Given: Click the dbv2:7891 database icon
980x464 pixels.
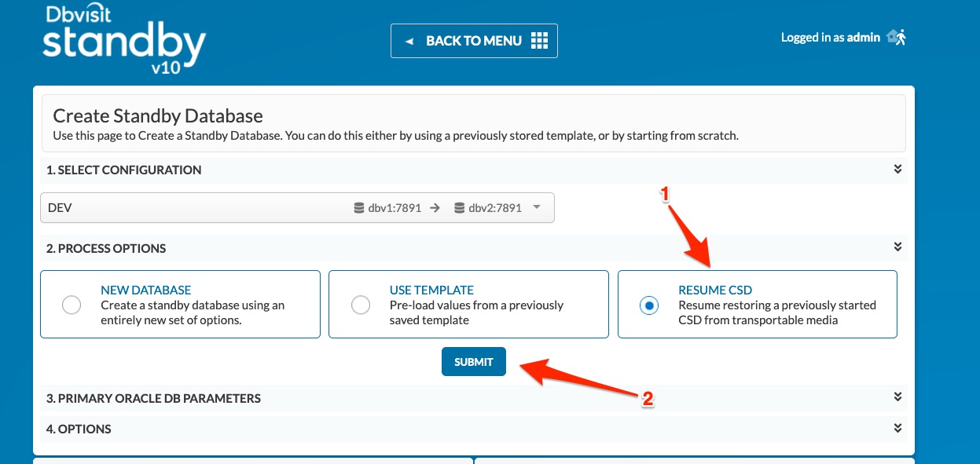Looking at the screenshot, I should [460, 208].
